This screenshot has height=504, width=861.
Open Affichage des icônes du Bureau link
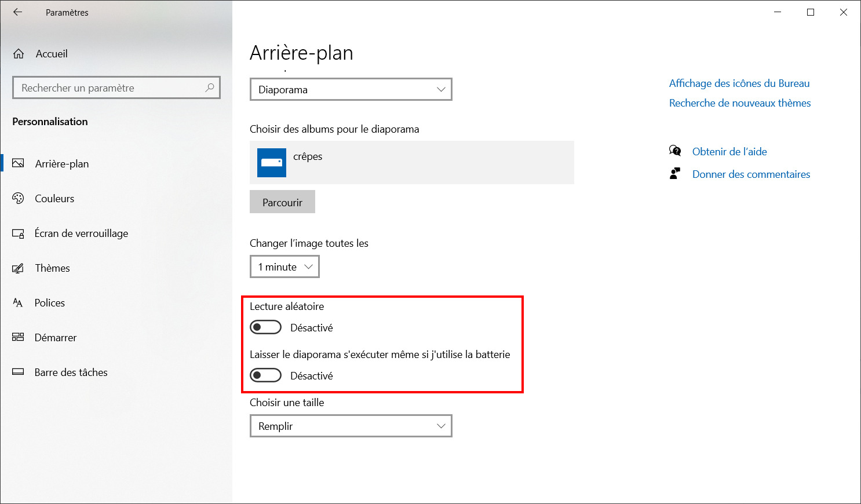click(739, 83)
